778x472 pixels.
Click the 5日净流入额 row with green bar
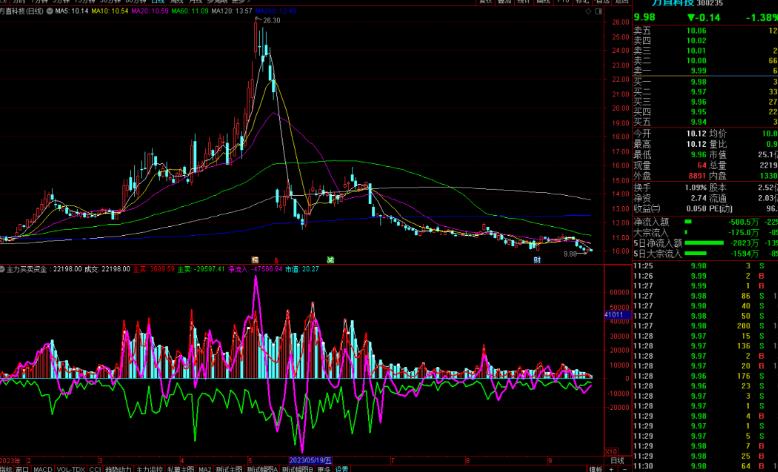706,243
